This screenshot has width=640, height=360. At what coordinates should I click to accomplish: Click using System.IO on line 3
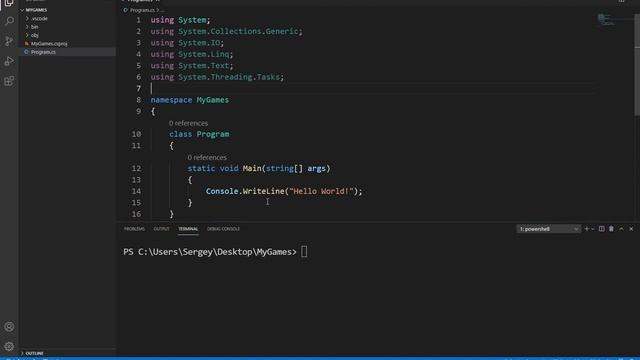pyautogui.click(x=187, y=42)
